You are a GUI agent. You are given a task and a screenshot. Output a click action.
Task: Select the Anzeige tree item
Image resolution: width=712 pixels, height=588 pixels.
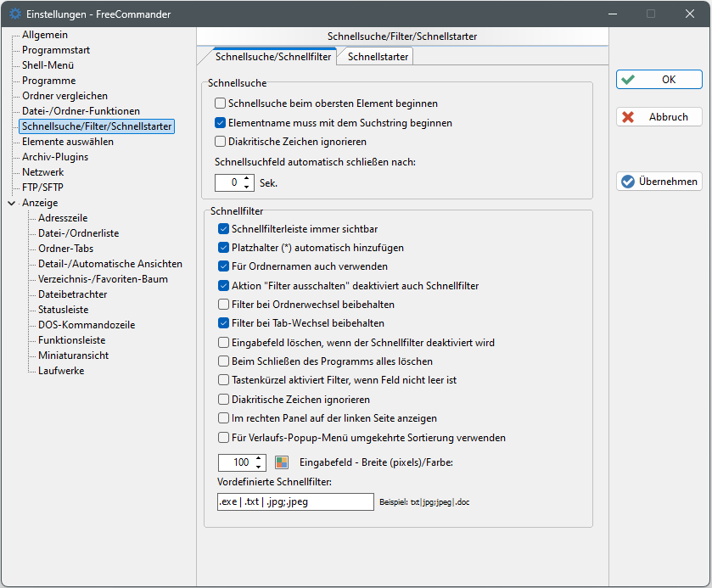tap(40, 203)
